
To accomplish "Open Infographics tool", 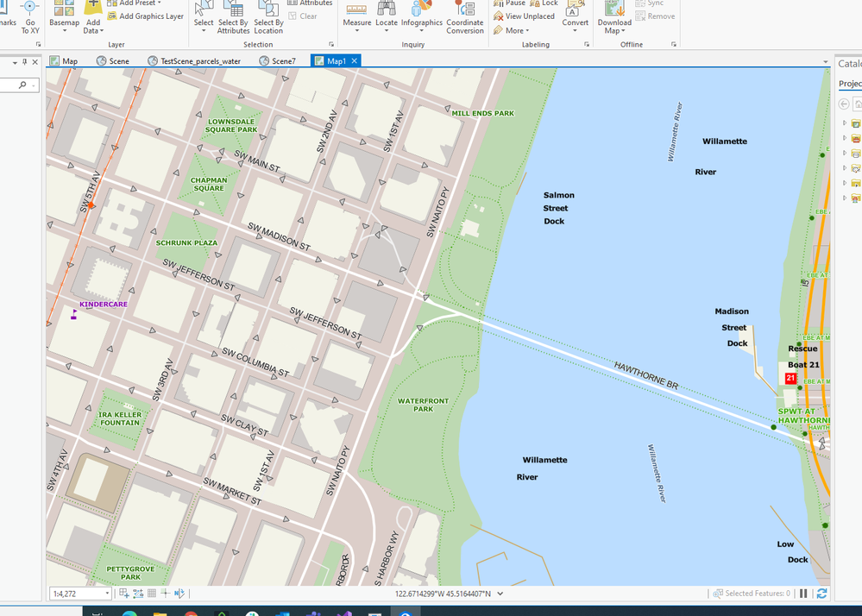I will (422, 16).
